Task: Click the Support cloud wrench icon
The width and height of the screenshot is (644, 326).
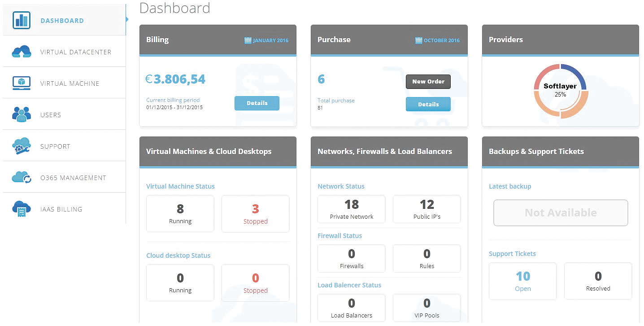Action: coord(22,146)
